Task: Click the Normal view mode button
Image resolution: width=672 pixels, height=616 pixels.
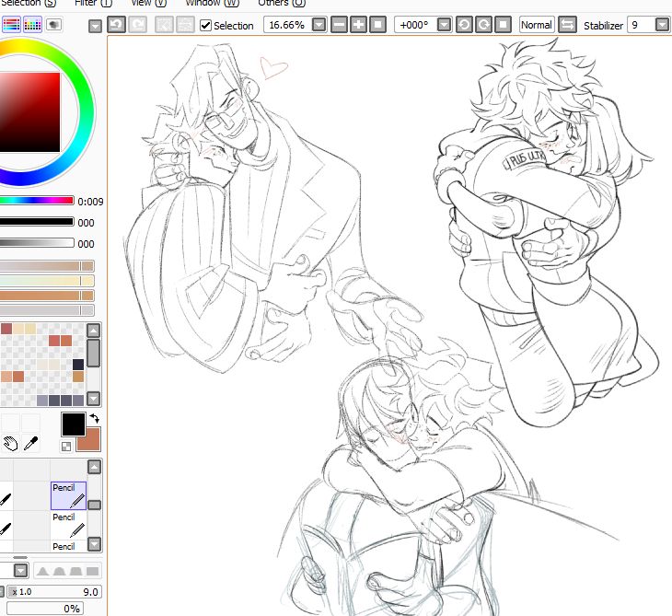Action: pos(537,25)
